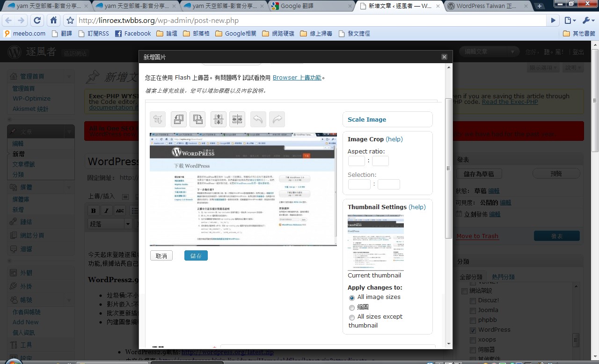Toggle bold in the post editor
The width and height of the screenshot is (599, 364).
click(94, 211)
